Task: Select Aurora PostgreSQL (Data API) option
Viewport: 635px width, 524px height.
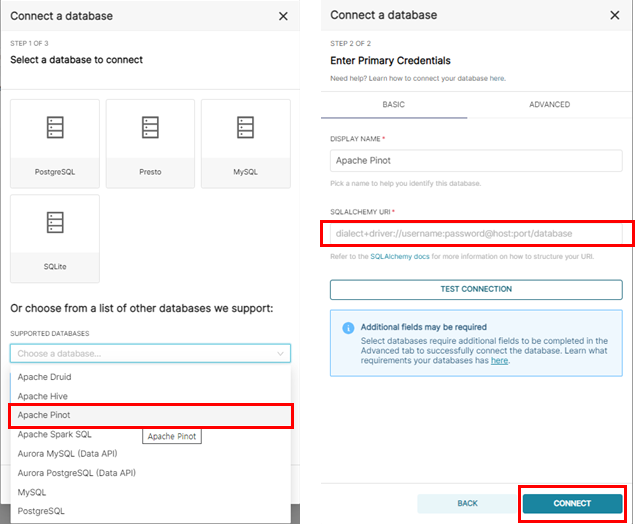Action: (x=150, y=473)
